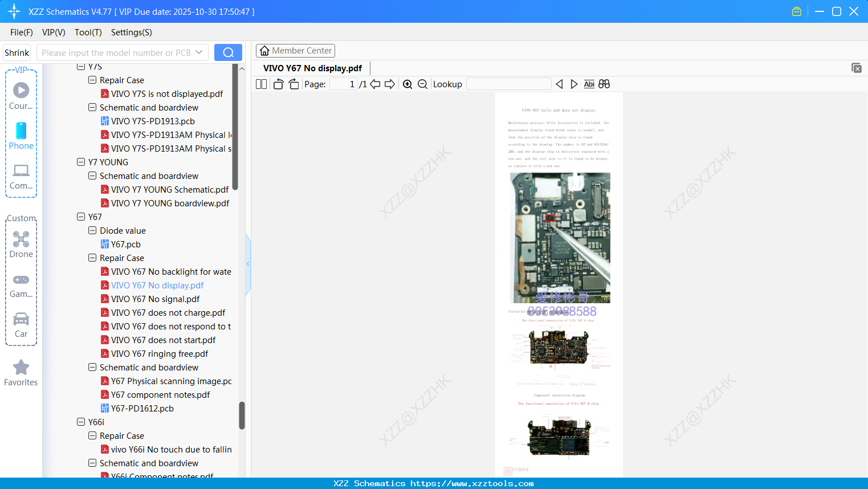The width and height of the screenshot is (868, 489).
Task: Click the model number search input field
Action: click(x=116, y=52)
